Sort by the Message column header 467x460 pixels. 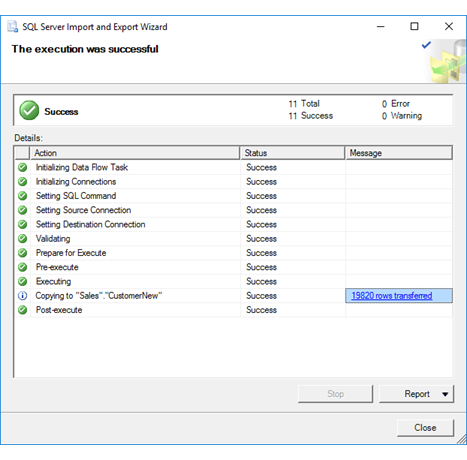pyautogui.click(x=399, y=153)
